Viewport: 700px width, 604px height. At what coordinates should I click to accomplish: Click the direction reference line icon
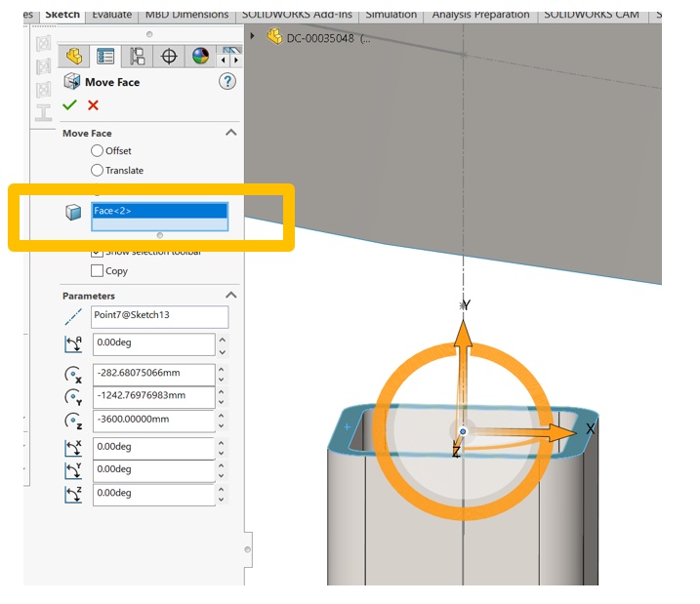tap(73, 317)
